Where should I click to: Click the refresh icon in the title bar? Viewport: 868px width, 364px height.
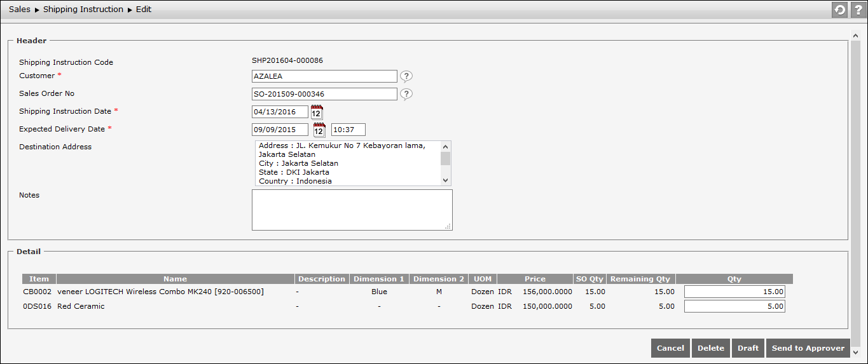[840, 10]
